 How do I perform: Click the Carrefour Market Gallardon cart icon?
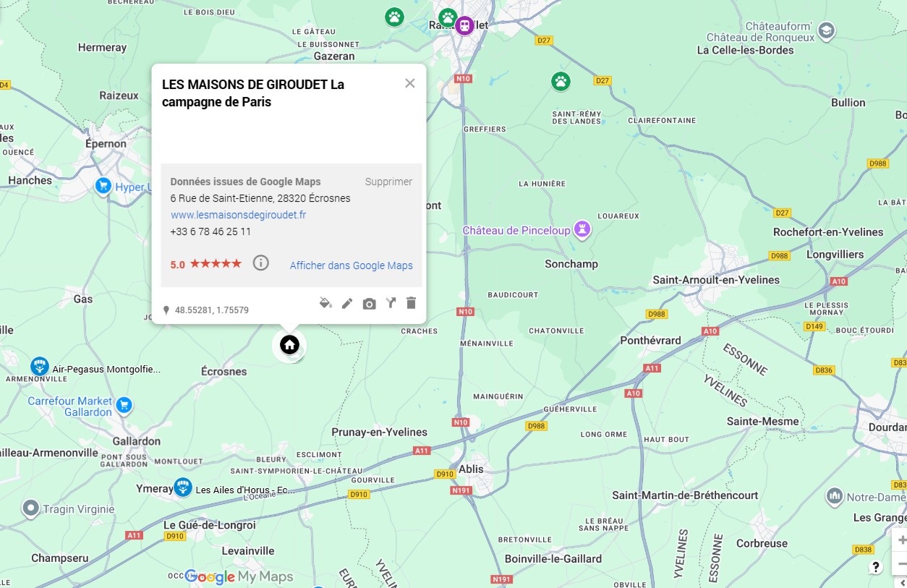(x=124, y=404)
